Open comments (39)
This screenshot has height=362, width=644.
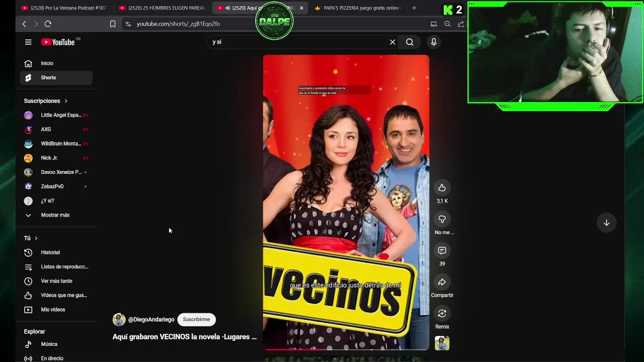coord(442,250)
